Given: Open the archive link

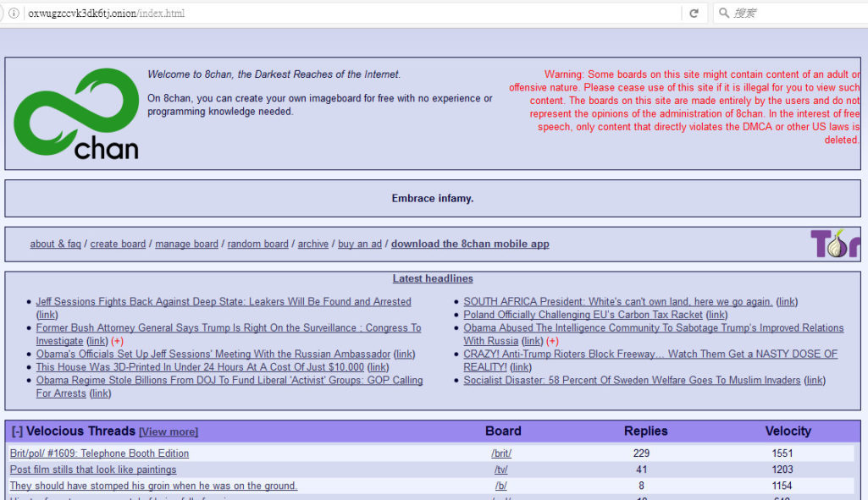Looking at the screenshot, I should 312,245.
